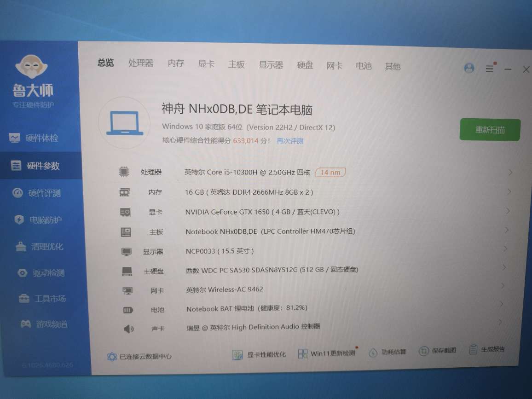The height and width of the screenshot is (399, 532).
Task: Select the Core i5-10300H processor text
Action: (247, 172)
